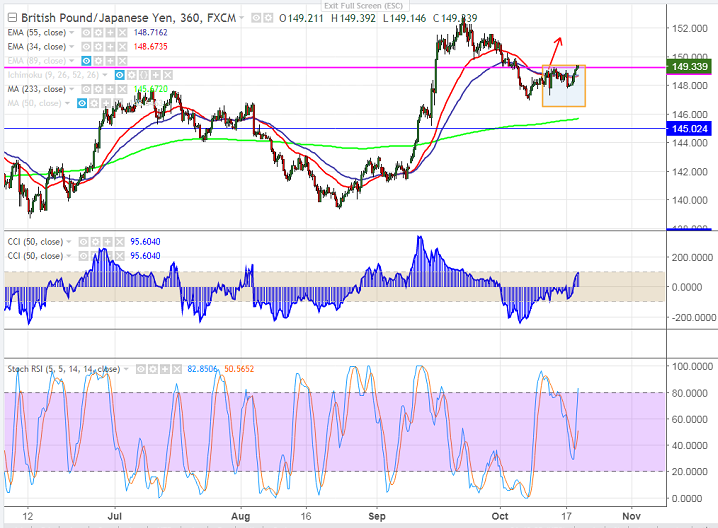Open the Ichimoku source code brackets icon
This screenshot has width=718, height=528.
pos(143,75)
